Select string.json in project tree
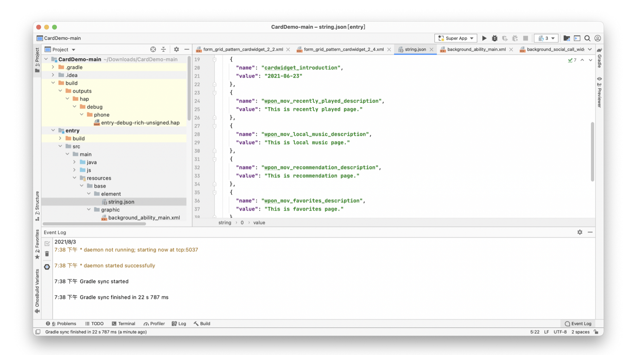The image size is (644, 355). click(x=121, y=202)
